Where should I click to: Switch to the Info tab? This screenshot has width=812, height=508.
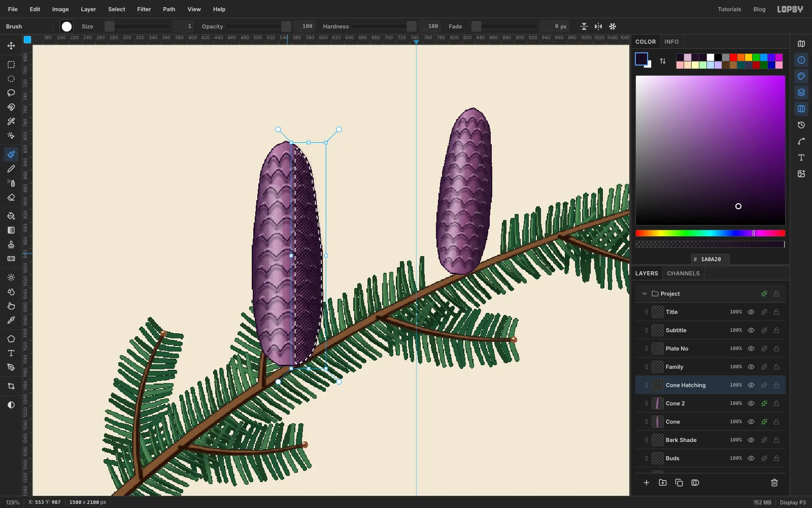(671, 42)
